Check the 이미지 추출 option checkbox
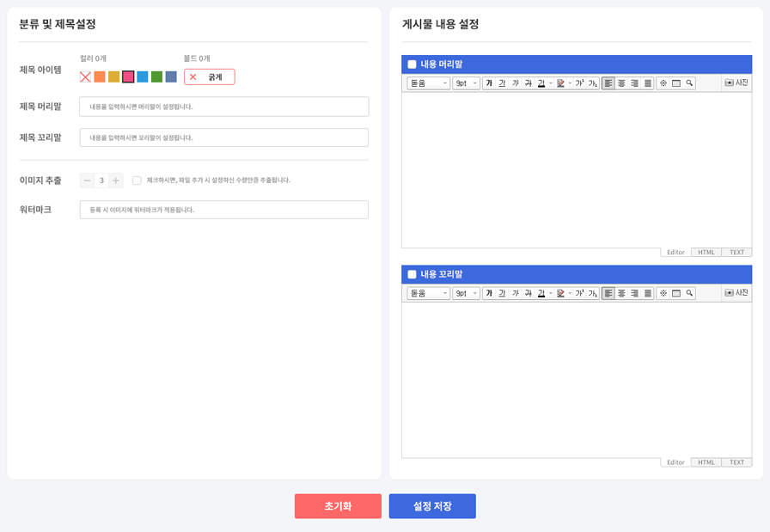This screenshot has width=770, height=532. (x=137, y=180)
